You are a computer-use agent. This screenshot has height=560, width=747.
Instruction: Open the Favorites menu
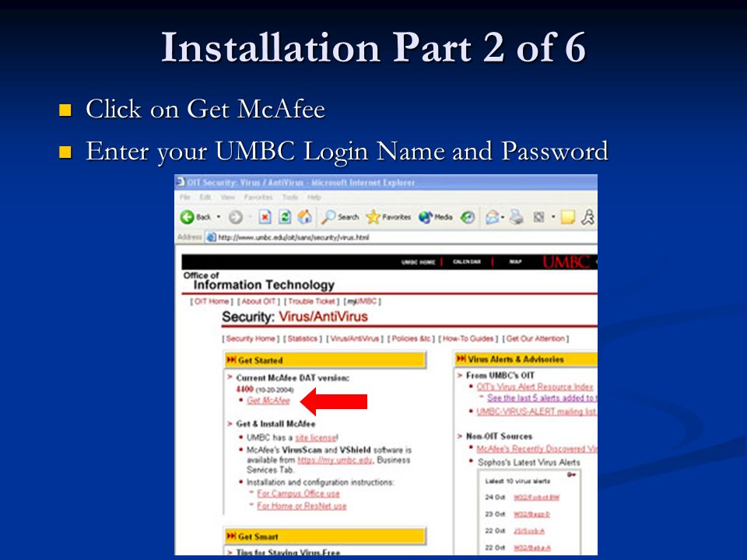258,197
